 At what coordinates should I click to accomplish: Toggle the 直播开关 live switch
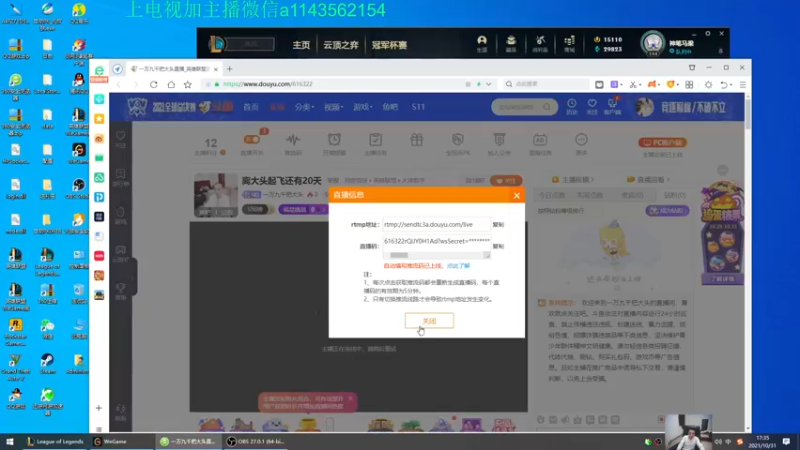[252, 140]
